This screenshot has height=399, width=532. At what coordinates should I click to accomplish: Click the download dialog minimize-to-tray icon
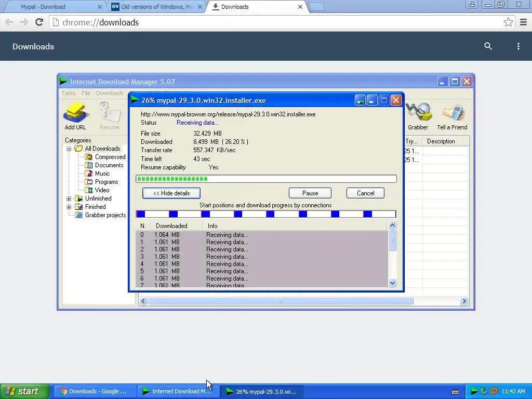tap(360, 100)
